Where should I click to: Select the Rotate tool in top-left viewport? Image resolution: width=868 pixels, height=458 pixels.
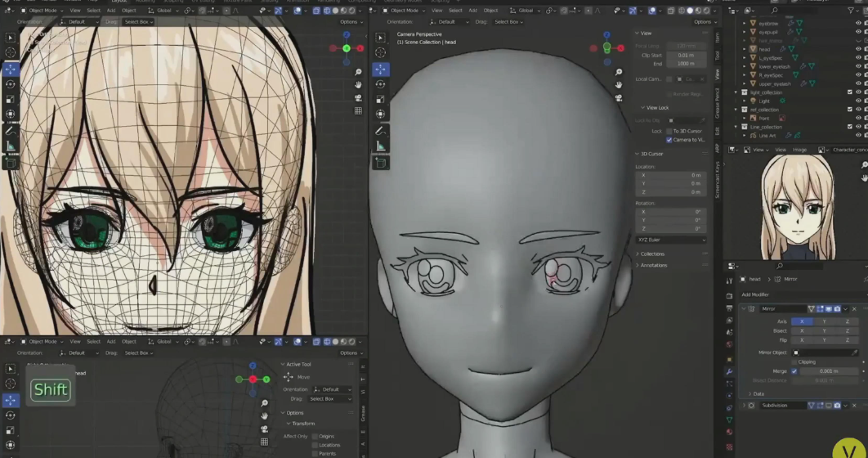[x=11, y=84]
